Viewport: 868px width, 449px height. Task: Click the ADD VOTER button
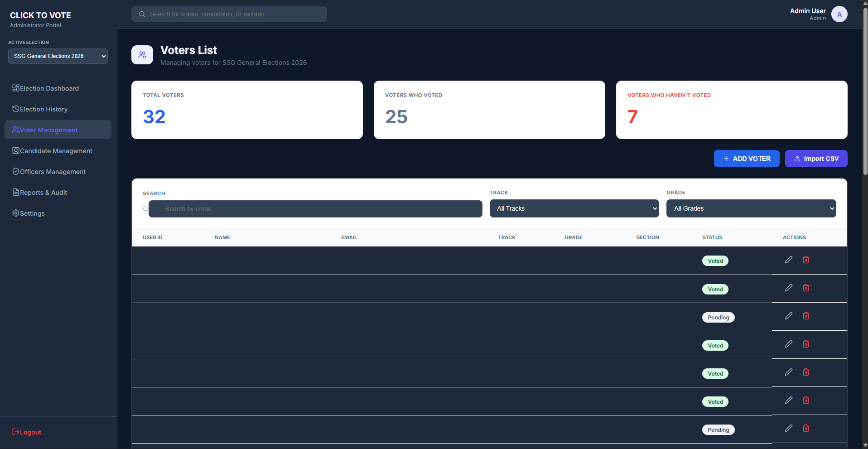pyautogui.click(x=746, y=159)
